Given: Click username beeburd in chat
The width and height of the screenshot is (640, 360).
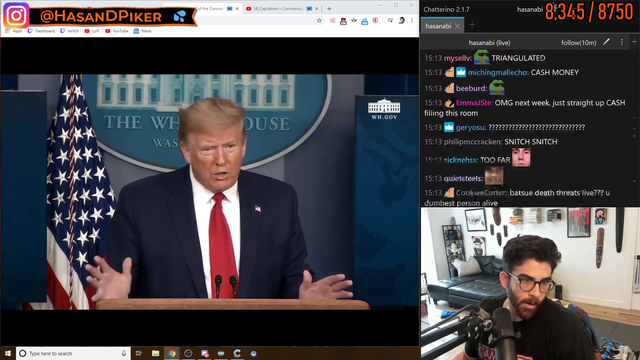Looking at the screenshot, I should 471,88.
